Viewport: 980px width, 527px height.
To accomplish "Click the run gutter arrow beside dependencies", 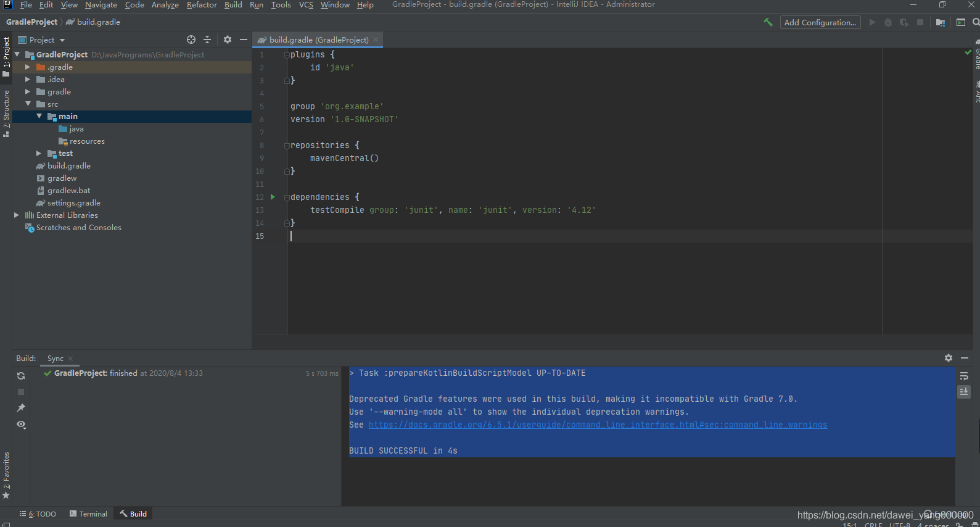I will [273, 197].
